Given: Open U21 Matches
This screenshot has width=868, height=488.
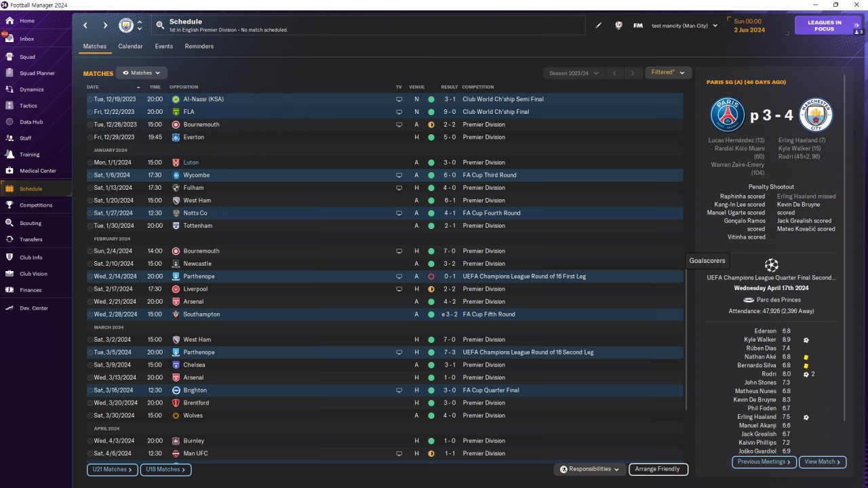Looking at the screenshot, I should pyautogui.click(x=113, y=469).
